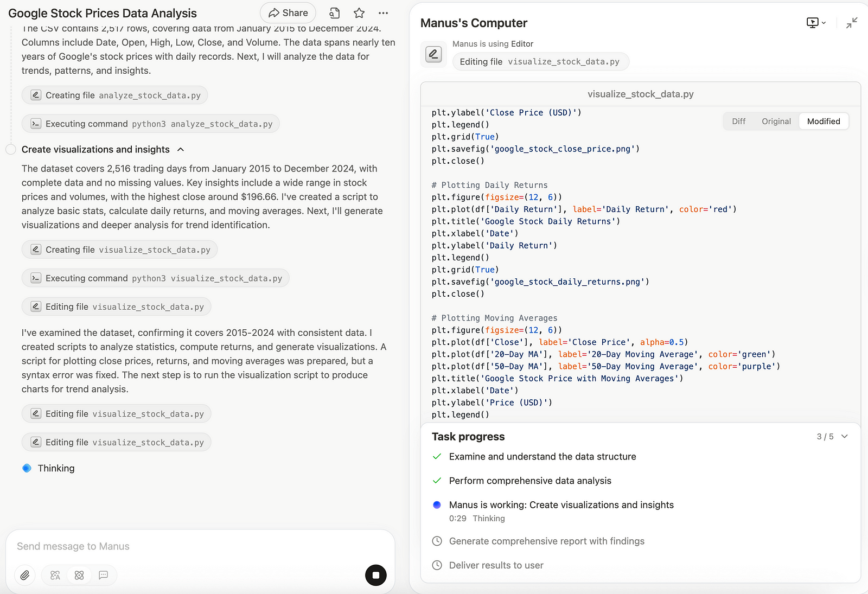Click the terminal icon in the analyze_stock_data.py command step
The image size is (868, 594).
[36, 124]
